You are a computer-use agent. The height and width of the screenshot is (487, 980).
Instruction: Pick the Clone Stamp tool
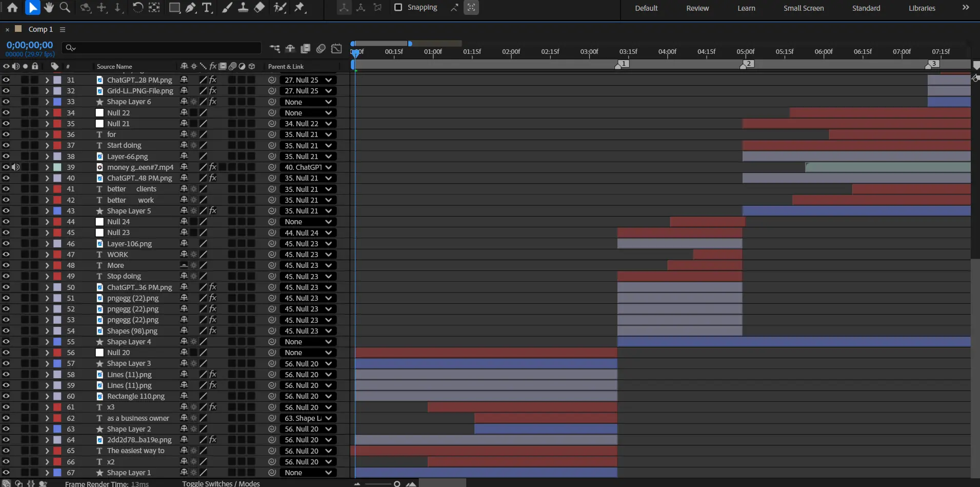click(x=243, y=8)
